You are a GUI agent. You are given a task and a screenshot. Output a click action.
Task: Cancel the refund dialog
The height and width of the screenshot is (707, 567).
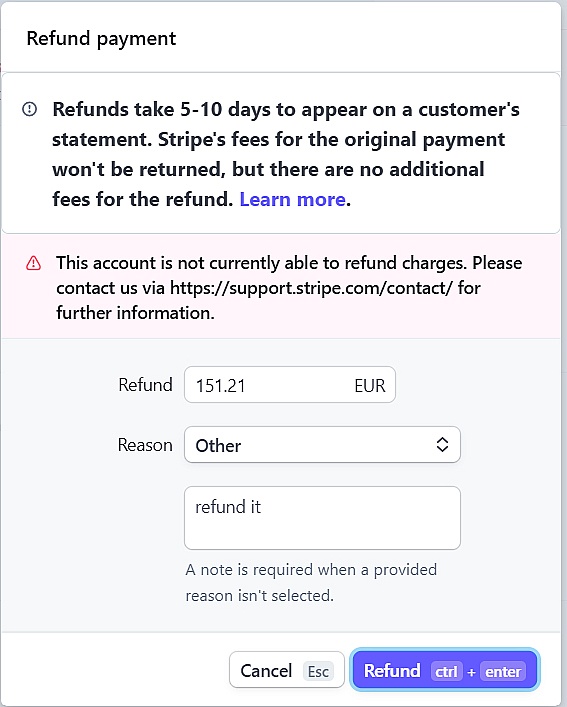tap(287, 670)
